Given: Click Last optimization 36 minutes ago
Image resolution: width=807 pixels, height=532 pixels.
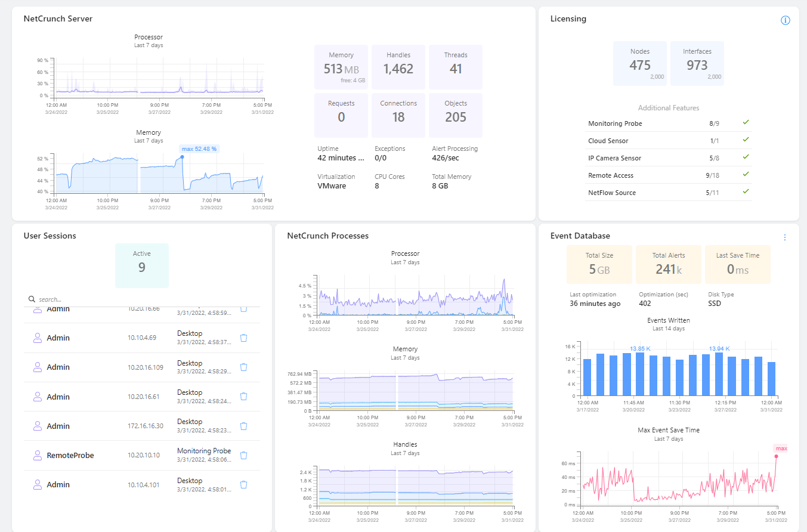Looking at the screenshot, I should pyautogui.click(x=595, y=304).
